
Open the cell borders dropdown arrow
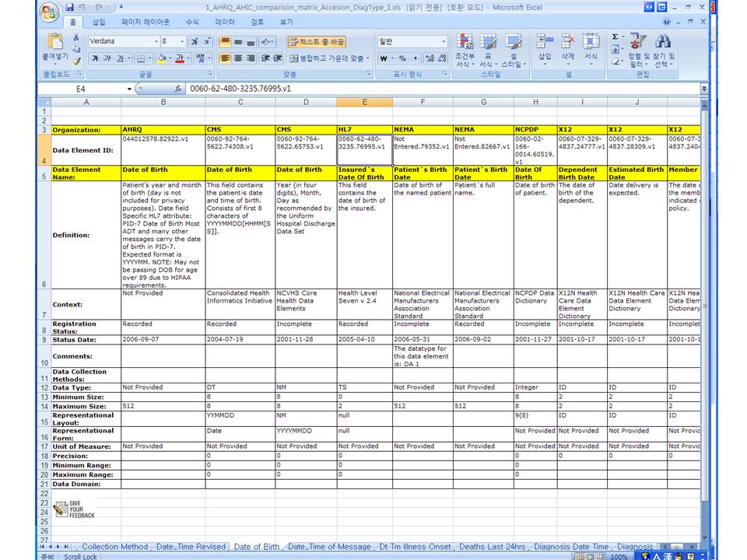[x=149, y=58]
